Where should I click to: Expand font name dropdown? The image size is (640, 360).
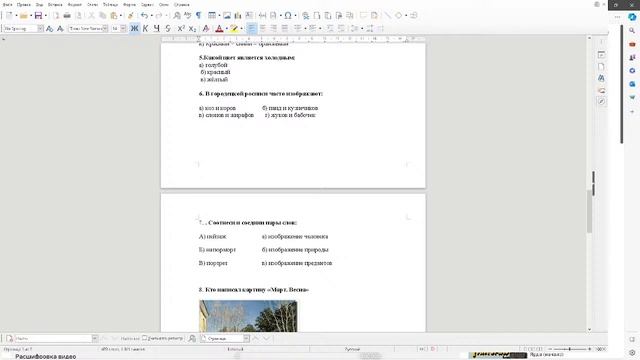[105, 28]
